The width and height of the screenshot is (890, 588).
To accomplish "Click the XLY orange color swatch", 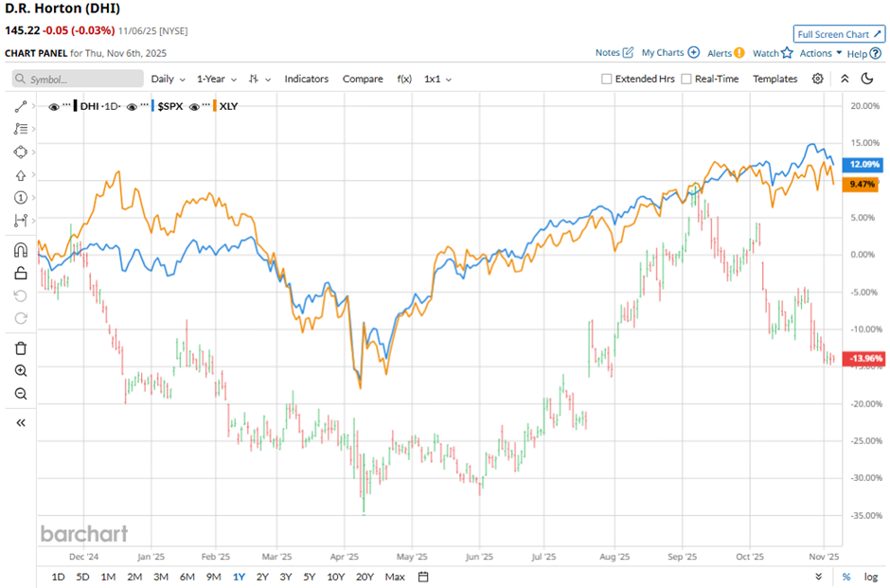I will [x=215, y=106].
